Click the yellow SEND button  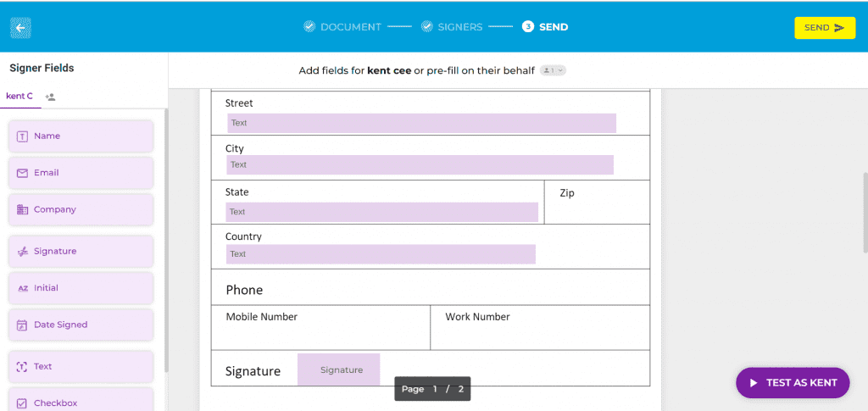pyautogui.click(x=825, y=28)
